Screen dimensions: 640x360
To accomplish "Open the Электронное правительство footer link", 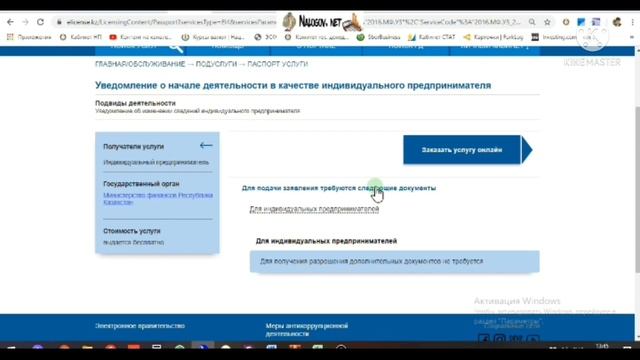I will (140, 326).
